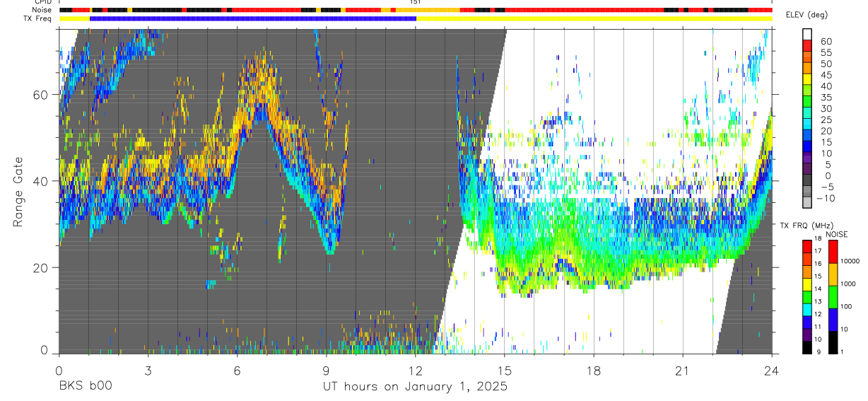Click the "18" tick on UT hours axis

coord(594,370)
